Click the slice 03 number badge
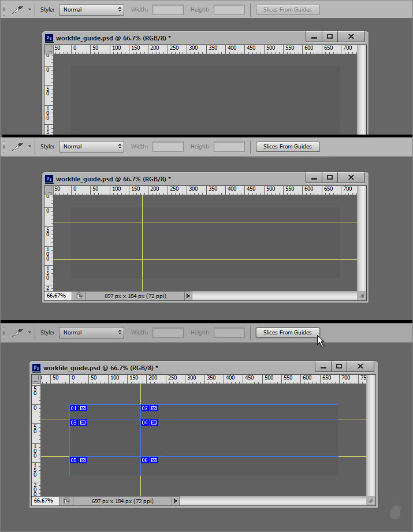The width and height of the screenshot is (413, 532). click(74, 423)
